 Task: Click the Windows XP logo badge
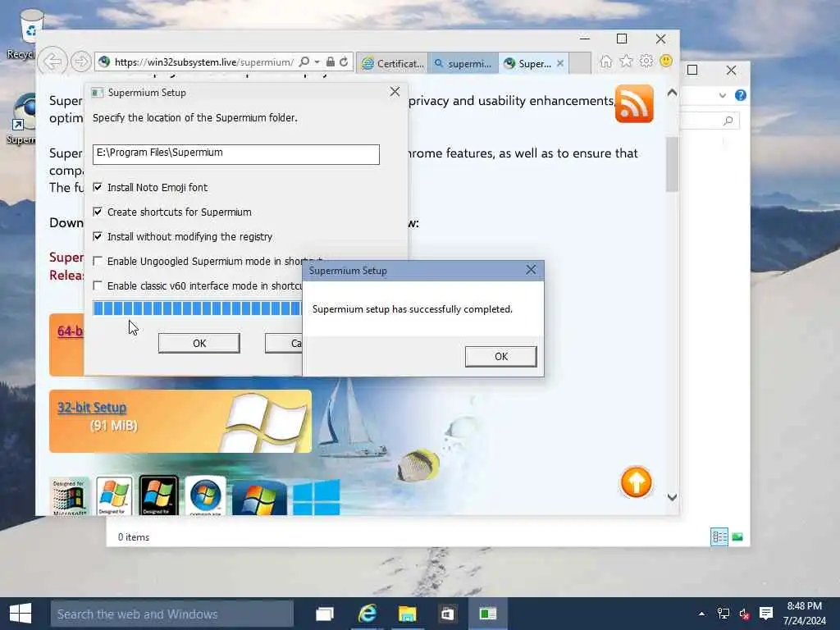tap(114, 496)
